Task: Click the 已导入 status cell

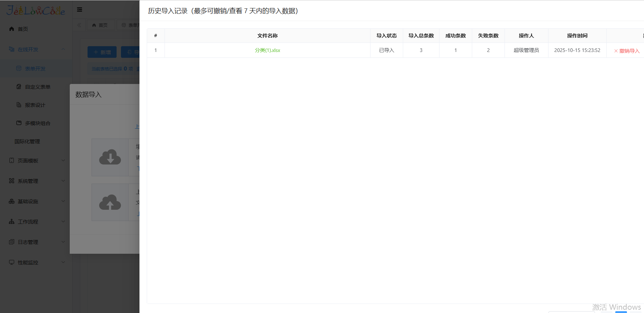Action: [386, 50]
